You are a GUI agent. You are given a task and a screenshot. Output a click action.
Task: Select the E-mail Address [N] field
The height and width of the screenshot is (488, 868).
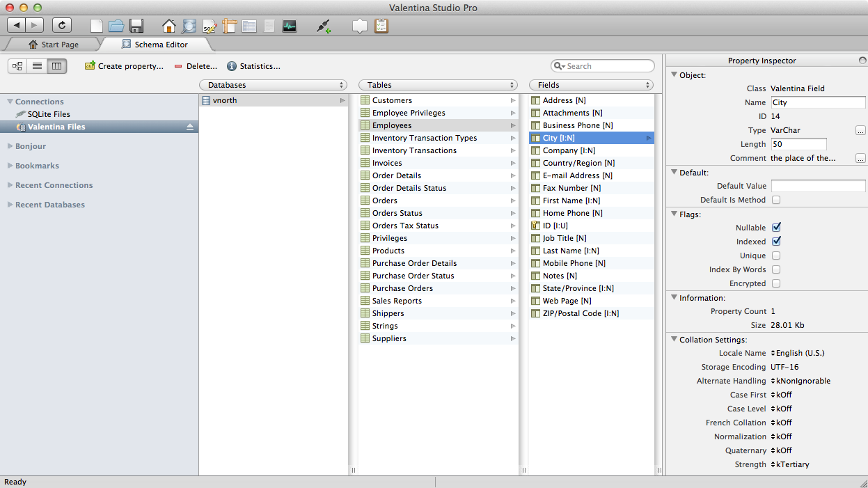tap(592, 175)
